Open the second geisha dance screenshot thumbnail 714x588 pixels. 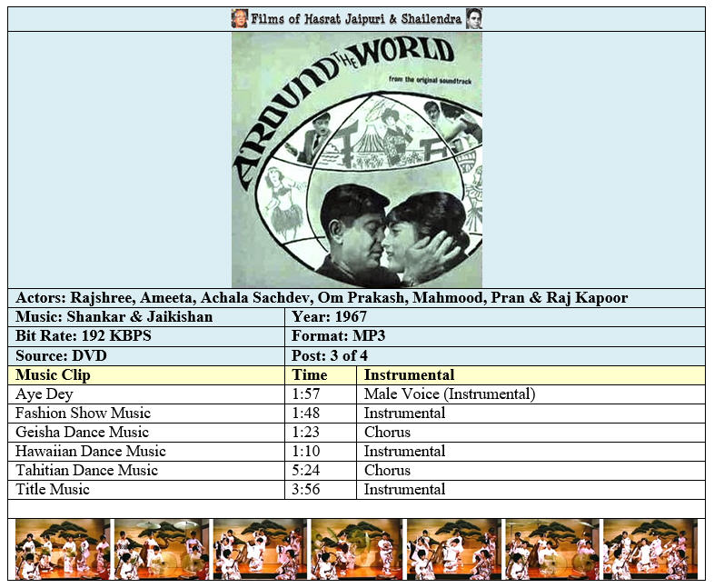[x=162, y=549]
